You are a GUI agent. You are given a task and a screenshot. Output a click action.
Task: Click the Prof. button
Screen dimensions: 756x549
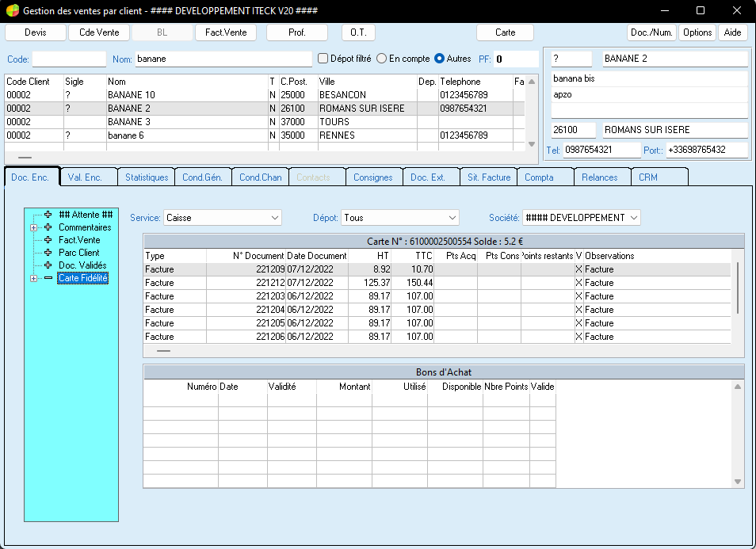point(297,32)
